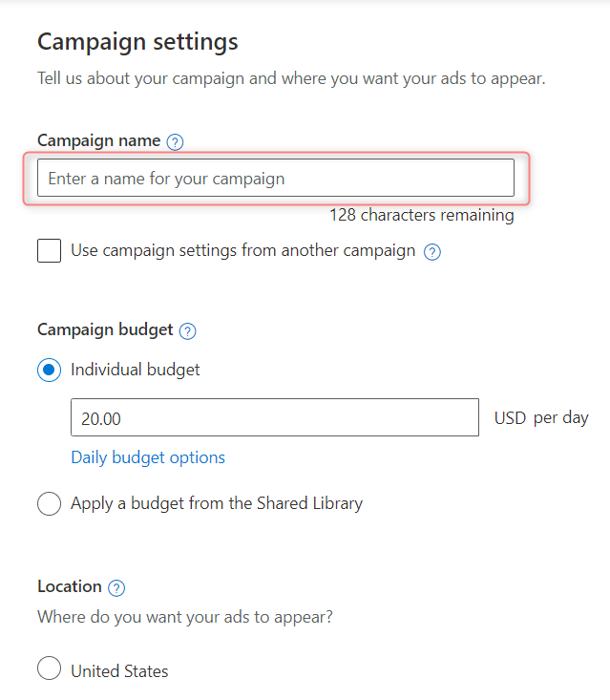Show the Campaign budget help icon info
Screen dimensions: 610x700
coord(187,331)
